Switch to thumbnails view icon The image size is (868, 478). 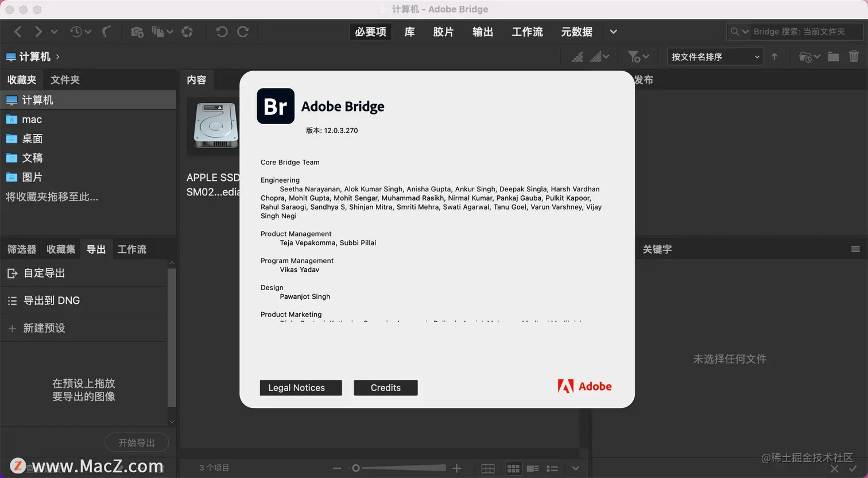(x=513, y=468)
